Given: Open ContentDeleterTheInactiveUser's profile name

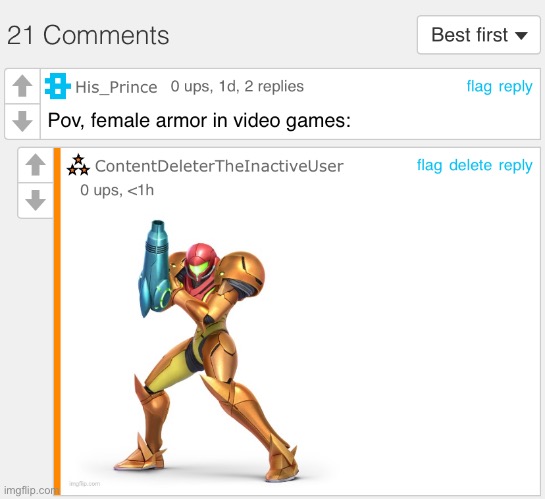Looking at the screenshot, I should pyautogui.click(x=219, y=166).
